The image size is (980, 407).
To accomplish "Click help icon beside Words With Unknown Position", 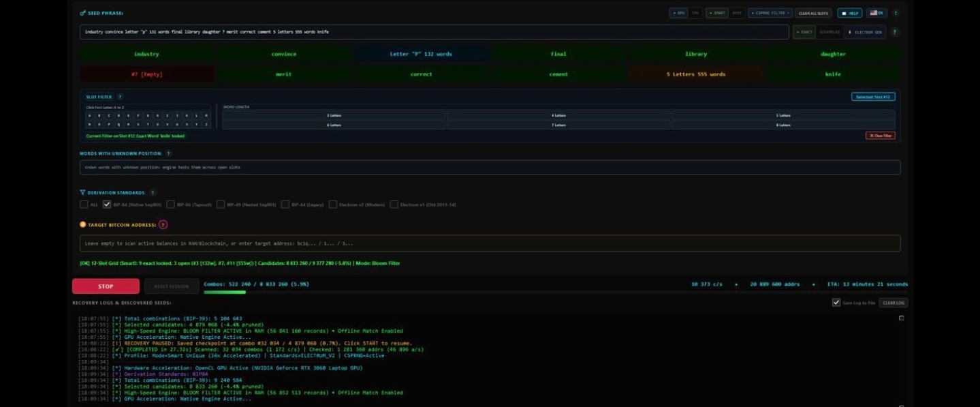I will point(168,153).
